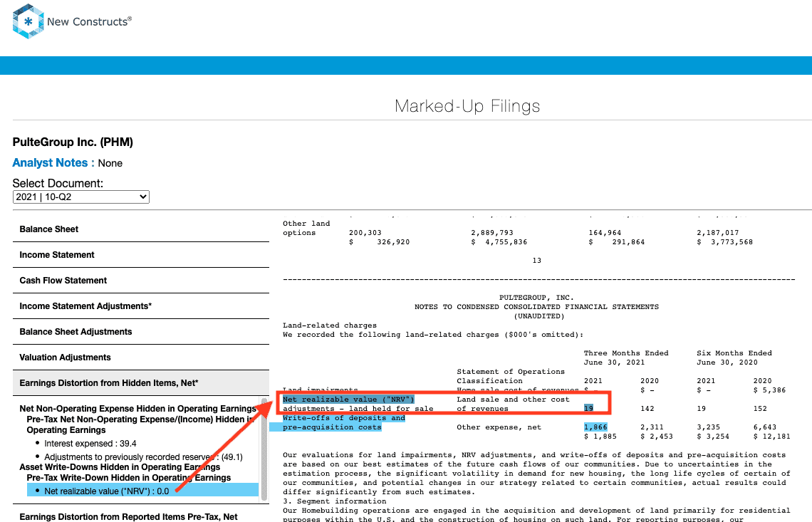The height and width of the screenshot is (522, 812).
Task: Click Asset Write-Downs Hidden in Operating Earnings
Action: click(120, 467)
